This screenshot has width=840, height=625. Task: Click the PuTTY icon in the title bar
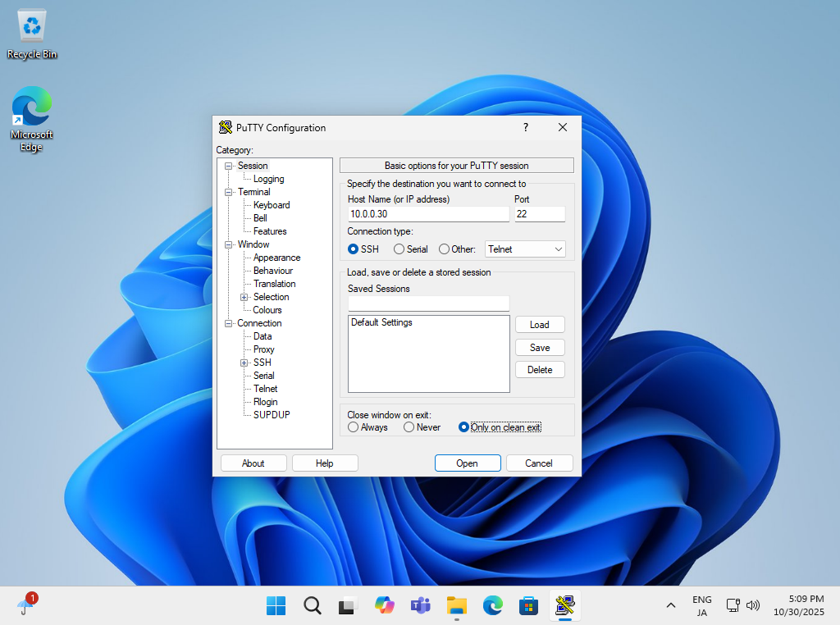(225, 127)
